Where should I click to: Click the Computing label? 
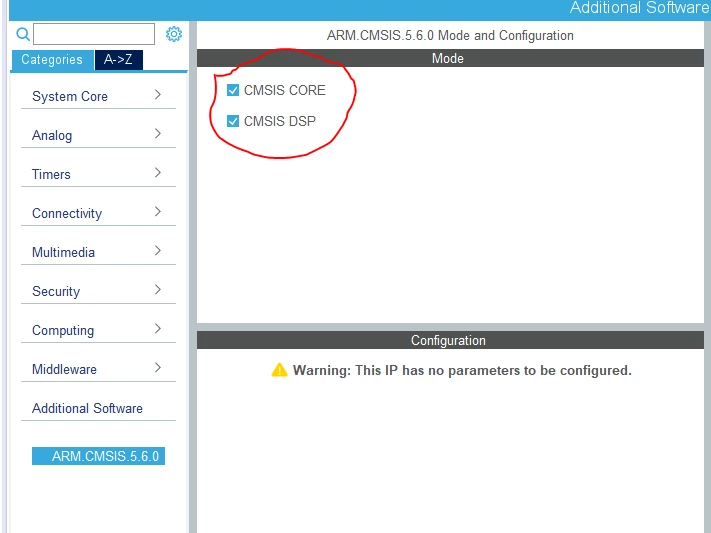pyautogui.click(x=63, y=331)
